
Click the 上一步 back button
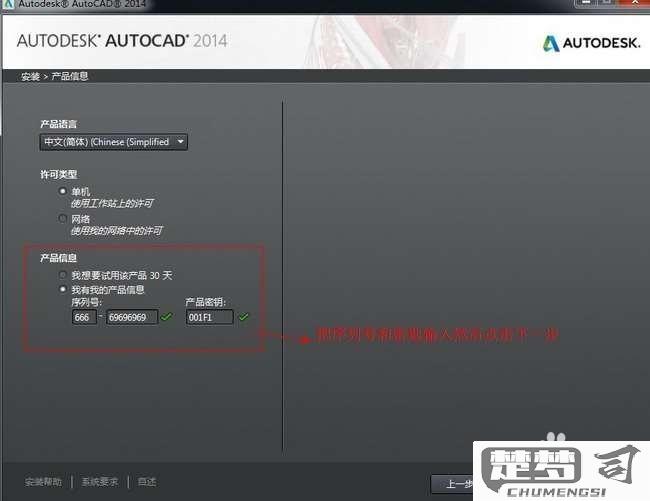(453, 484)
